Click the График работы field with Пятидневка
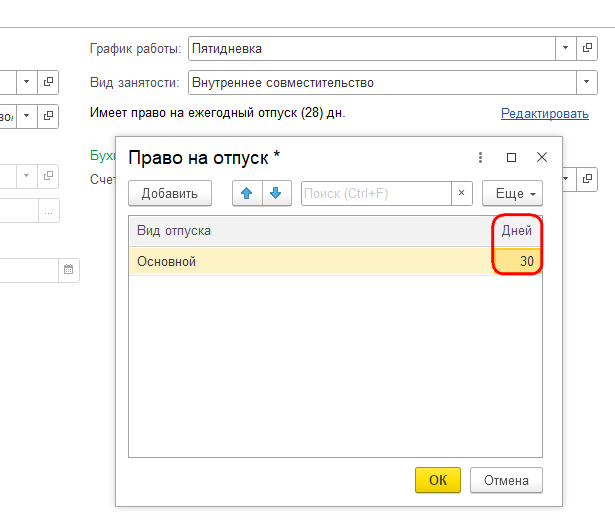615x529 pixels. (372, 48)
